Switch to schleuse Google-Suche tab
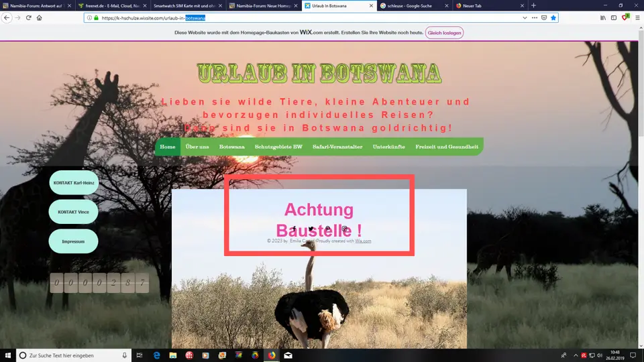The image size is (644, 362). [x=415, y=6]
